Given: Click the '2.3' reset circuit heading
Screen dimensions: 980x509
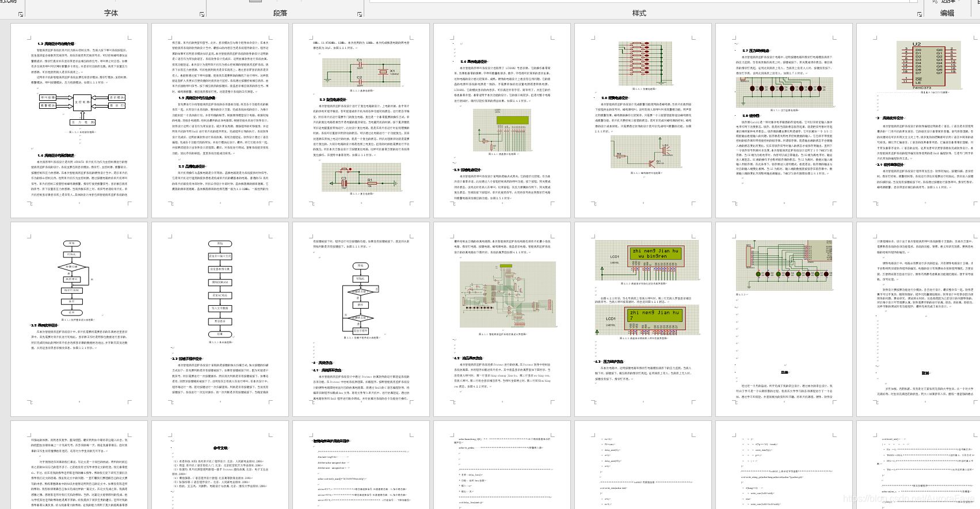Looking at the screenshot, I should point(333,100).
